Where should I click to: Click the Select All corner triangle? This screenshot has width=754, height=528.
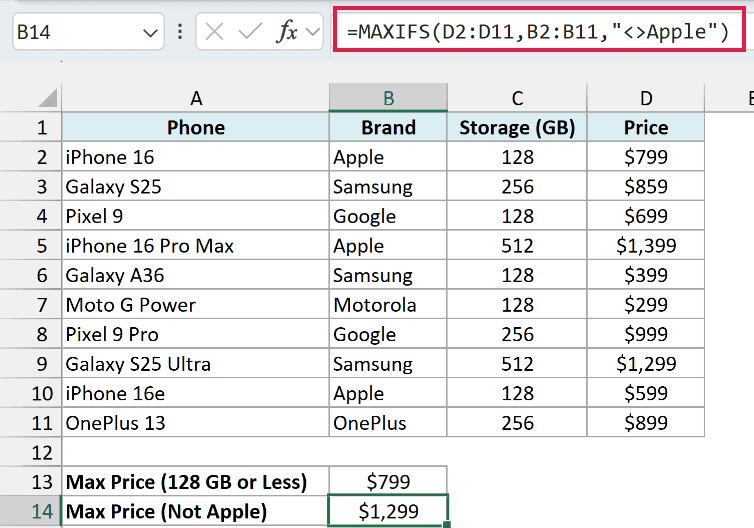click(x=48, y=97)
